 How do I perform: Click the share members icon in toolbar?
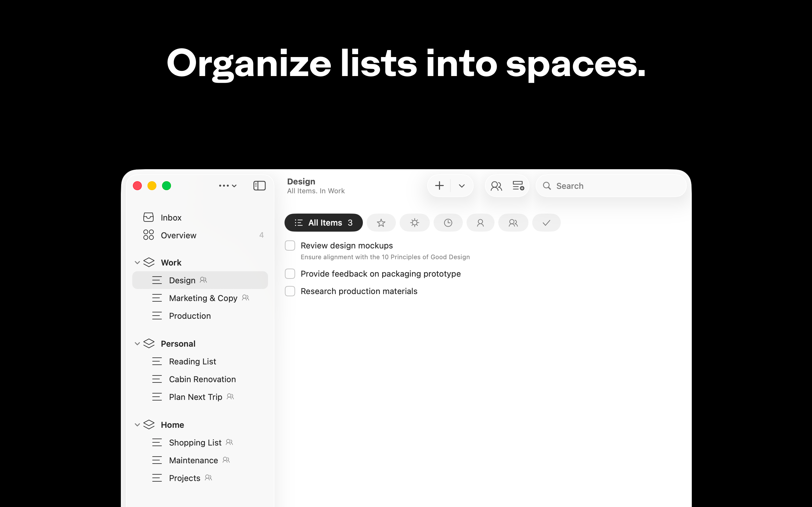click(496, 185)
